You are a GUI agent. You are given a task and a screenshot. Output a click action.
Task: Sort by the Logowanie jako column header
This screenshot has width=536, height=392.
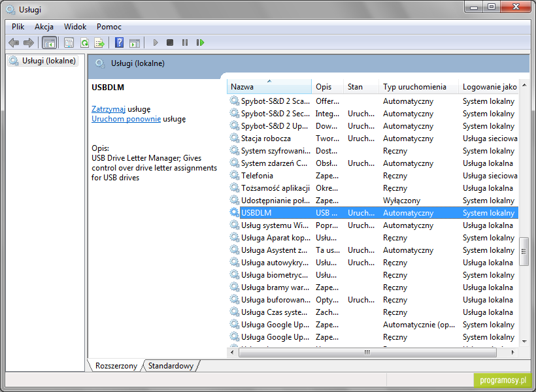[488, 87]
